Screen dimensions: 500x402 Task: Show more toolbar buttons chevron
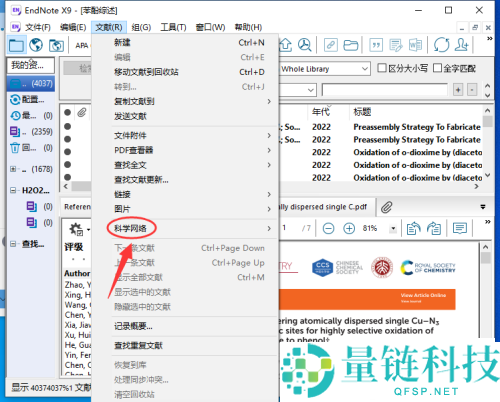pyautogui.click(x=489, y=39)
